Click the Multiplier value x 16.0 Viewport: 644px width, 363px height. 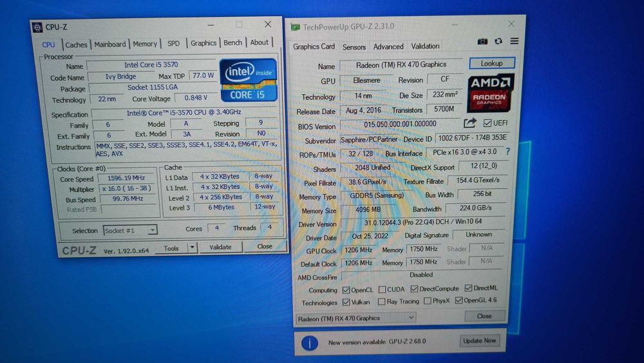[127, 188]
